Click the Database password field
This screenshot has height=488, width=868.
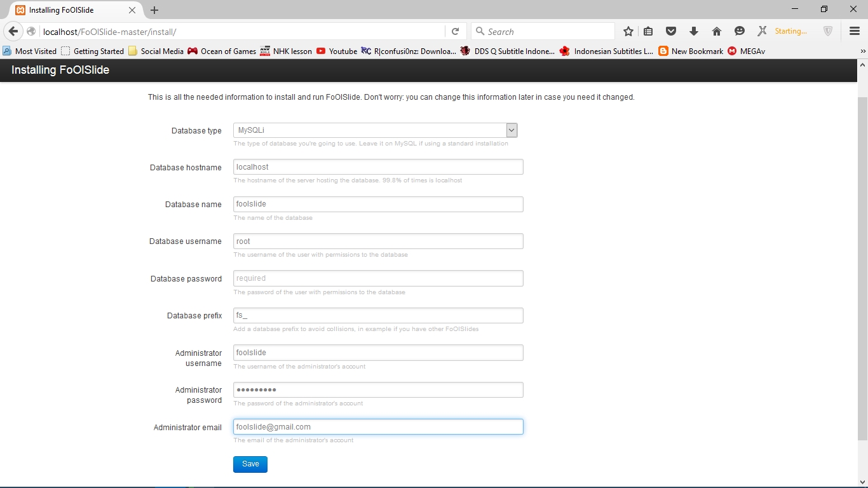[378, 278]
